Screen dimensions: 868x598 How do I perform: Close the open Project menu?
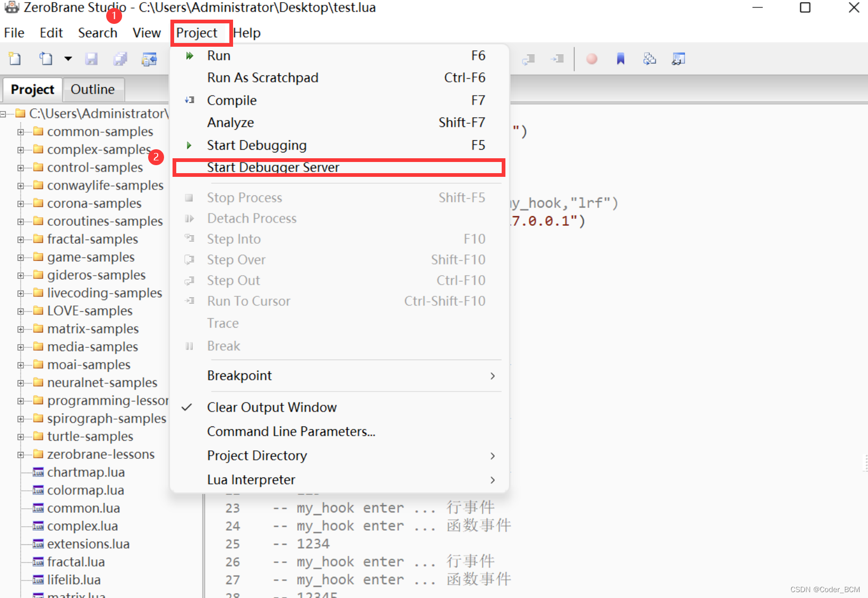click(196, 33)
